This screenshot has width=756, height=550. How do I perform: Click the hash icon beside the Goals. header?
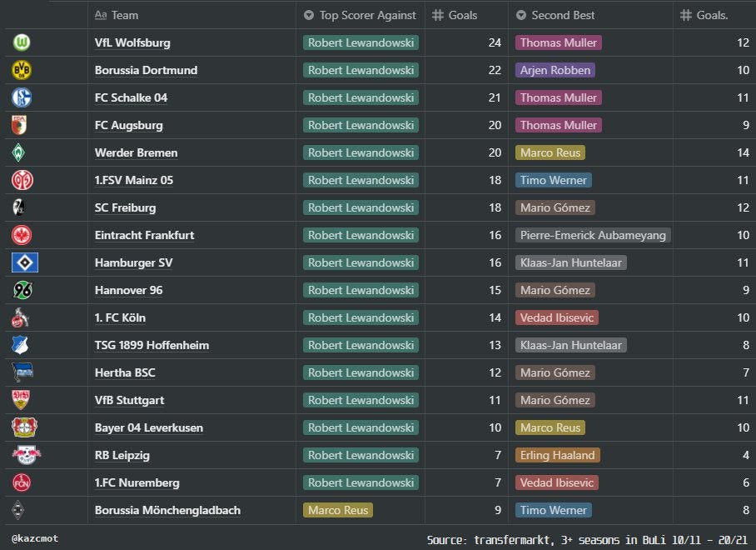(685, 16)
